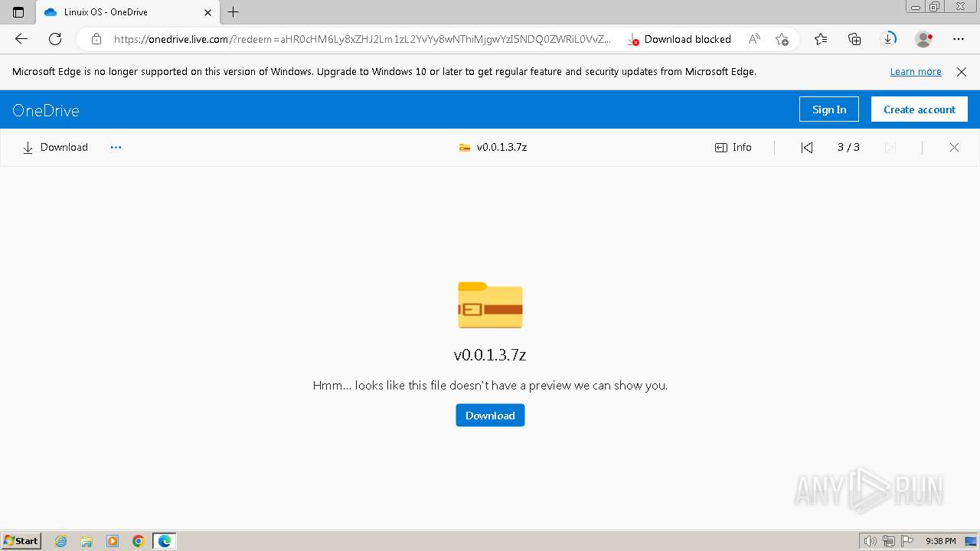The width and height of the screenshot is (980, 551).
Task: Open the Edge profile menu
Action: (924, 39)
